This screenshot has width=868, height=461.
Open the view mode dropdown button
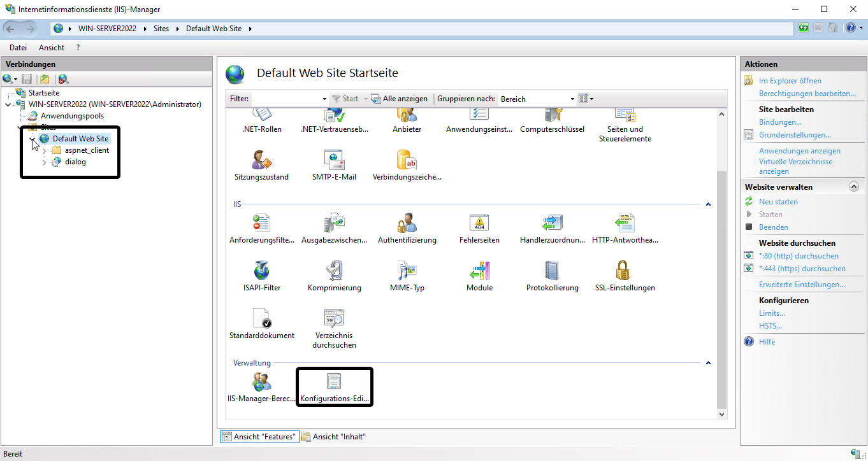coord(586,99)
